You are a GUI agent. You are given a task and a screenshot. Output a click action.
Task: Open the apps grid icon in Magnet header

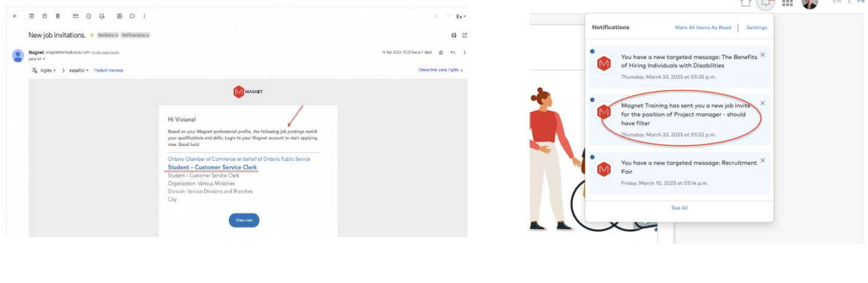pos(787,3)
